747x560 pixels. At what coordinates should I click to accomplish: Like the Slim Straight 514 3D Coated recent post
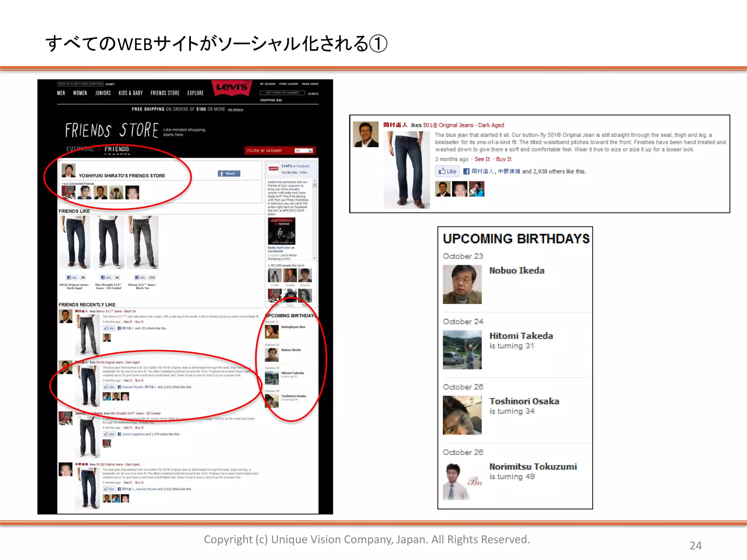pos(109,434)
